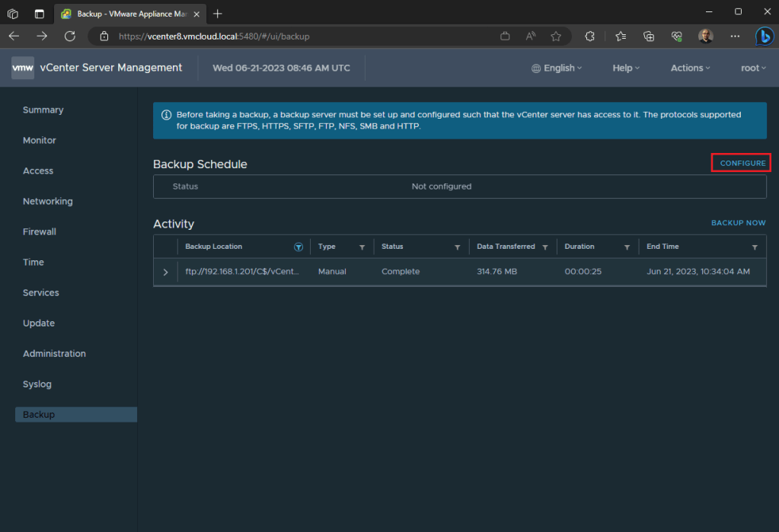Click the End Time filter icon
Screen dimensions: 779x532
(x=755, y=247)
